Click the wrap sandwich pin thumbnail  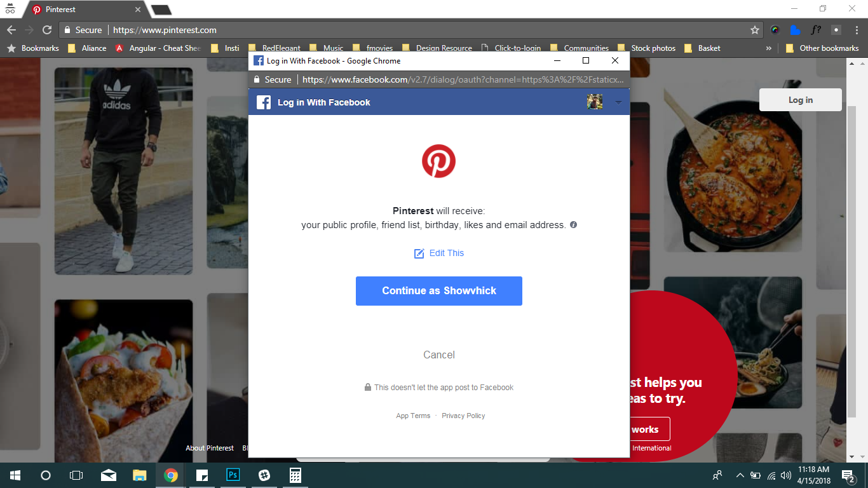pyautogui.click(x=123, y=381)
